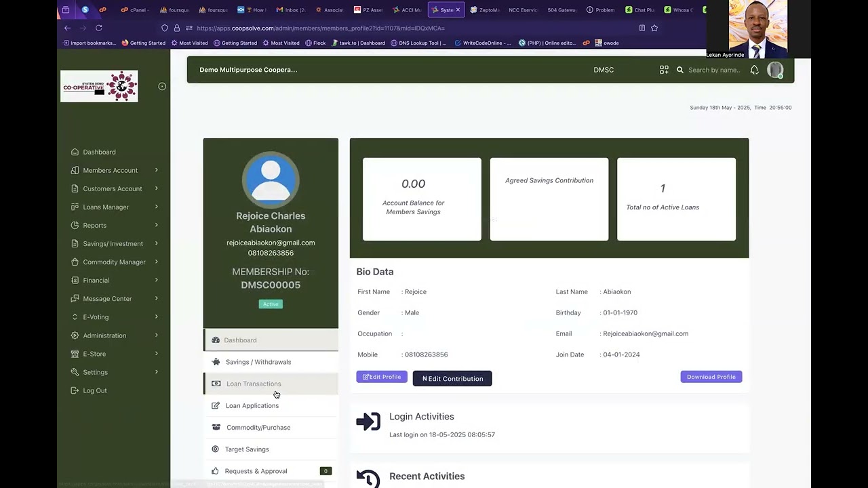Click the Financial sidebar icon
This screenshot has width=868, height=488.
[75, 280]
